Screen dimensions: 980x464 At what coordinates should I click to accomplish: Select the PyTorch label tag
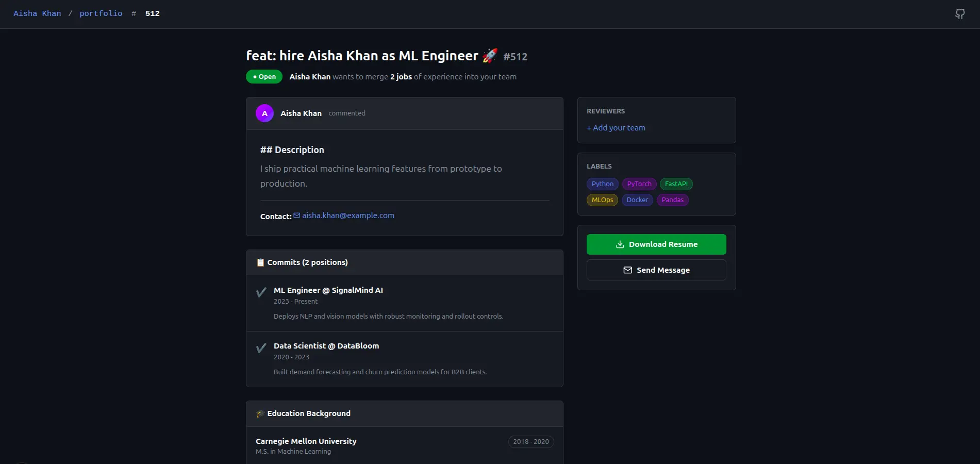pos(639,184)
